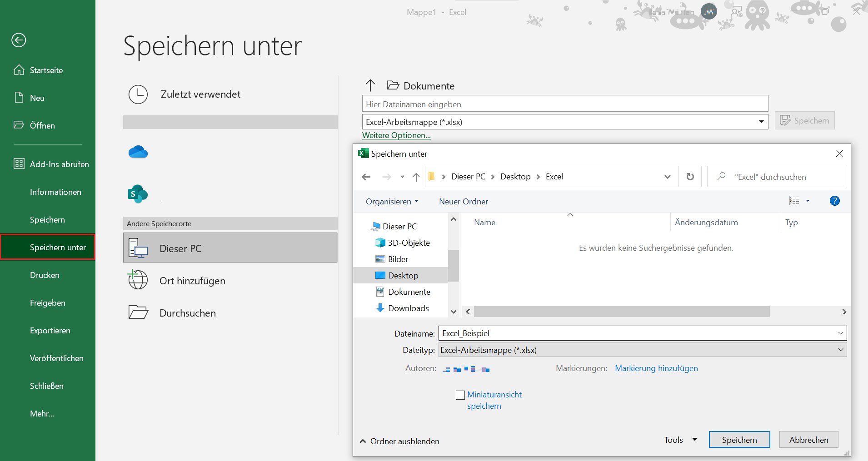Click Markierung hinzufügen

[x=656, y=368]
